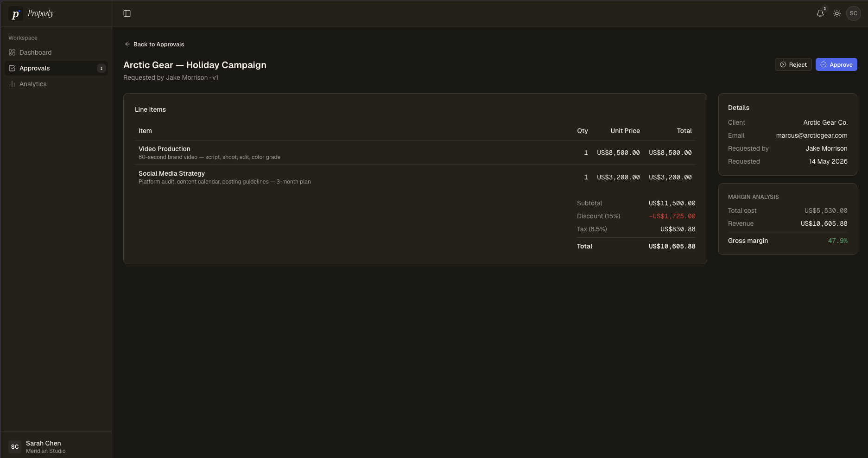Click the Jake Morrison value in Details
The height and width of the screenshot is (458, 868).
[x=826, y=148]
